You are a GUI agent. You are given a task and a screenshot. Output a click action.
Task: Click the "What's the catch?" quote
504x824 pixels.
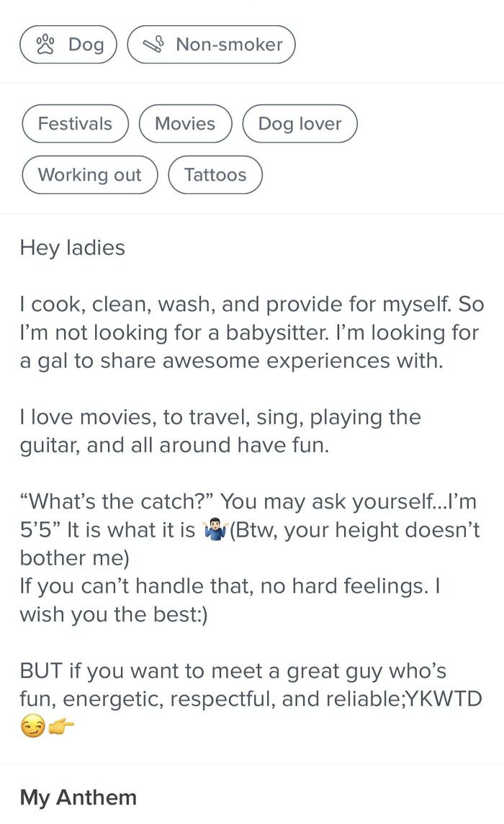(119, 501)
